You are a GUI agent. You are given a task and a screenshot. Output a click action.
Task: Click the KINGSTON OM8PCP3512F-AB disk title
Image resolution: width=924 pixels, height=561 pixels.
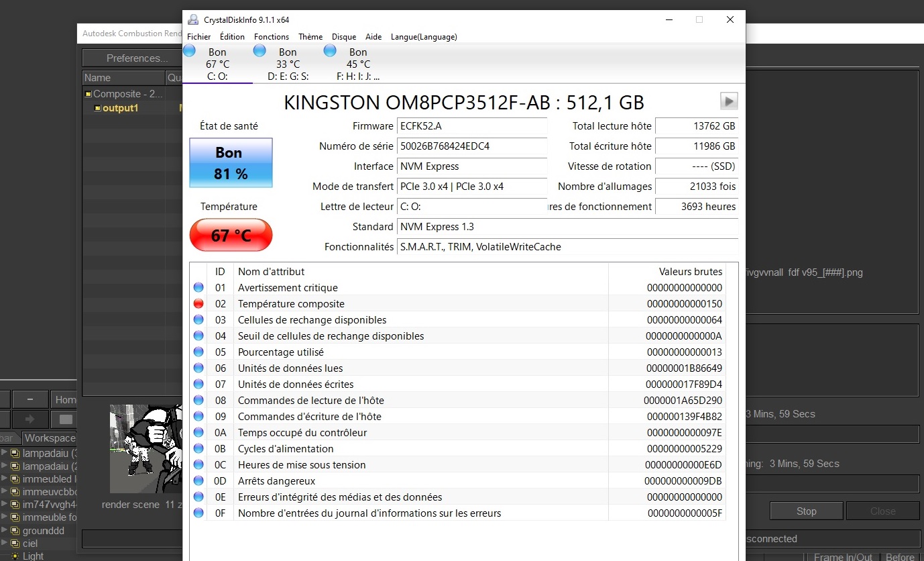point(464,102)
